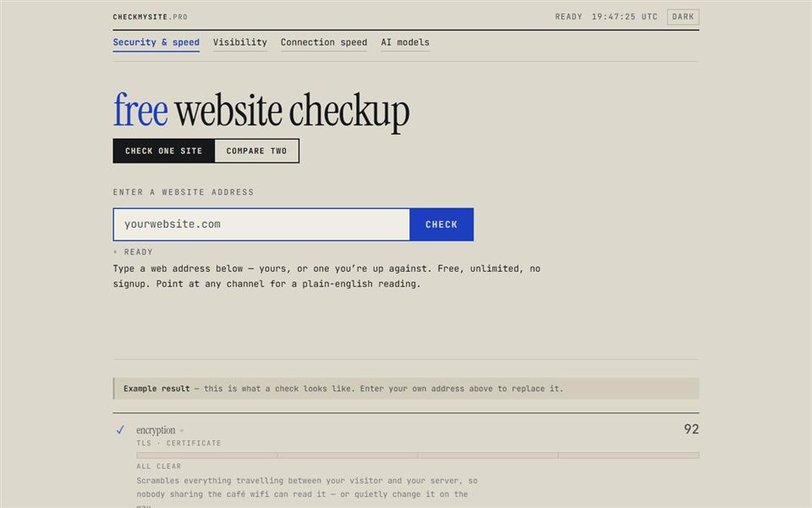
Task: Select CHECK ONE SITE mode
Action: click(163, 151)
